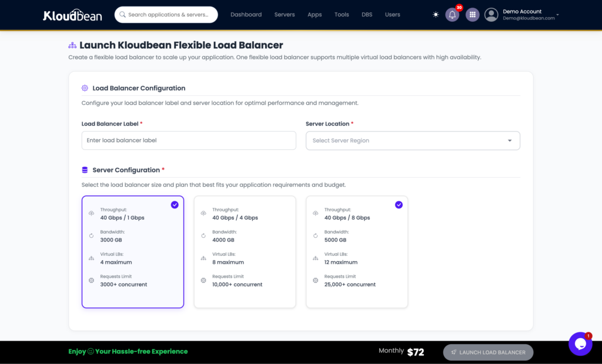Click the load balancer icon beside the page title
This screenshot has width=602, height=364.
(72, 45)
